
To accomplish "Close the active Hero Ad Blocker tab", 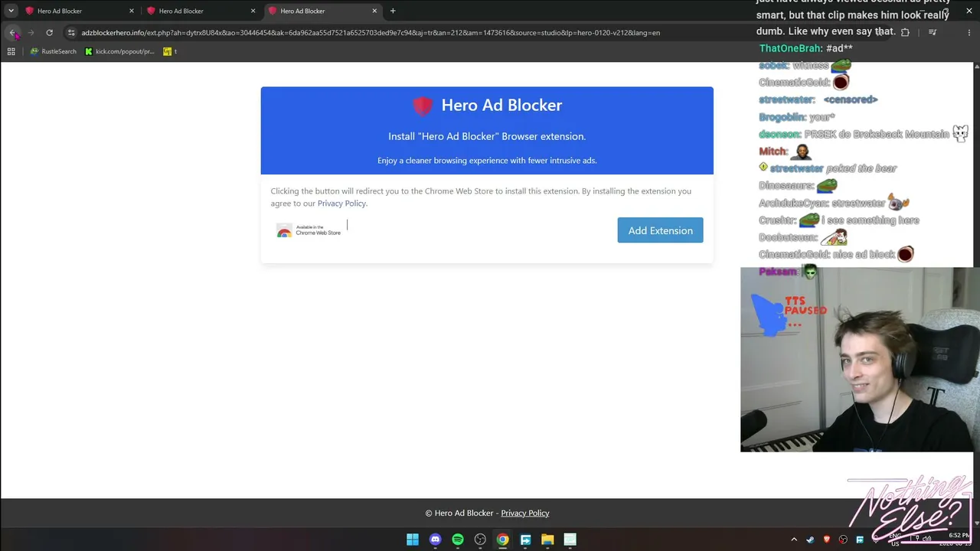I will [x=374, y=11].
